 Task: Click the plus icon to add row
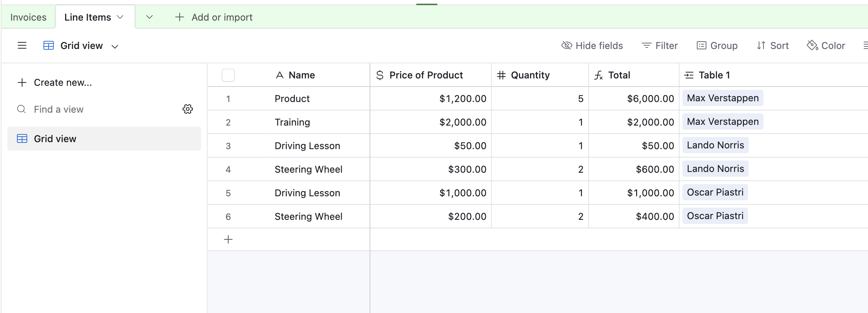(228, 239)
